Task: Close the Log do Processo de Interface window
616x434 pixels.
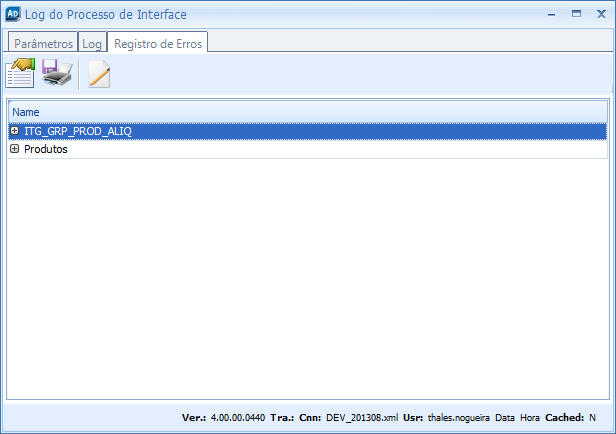Action: click(x=601, y=14)
